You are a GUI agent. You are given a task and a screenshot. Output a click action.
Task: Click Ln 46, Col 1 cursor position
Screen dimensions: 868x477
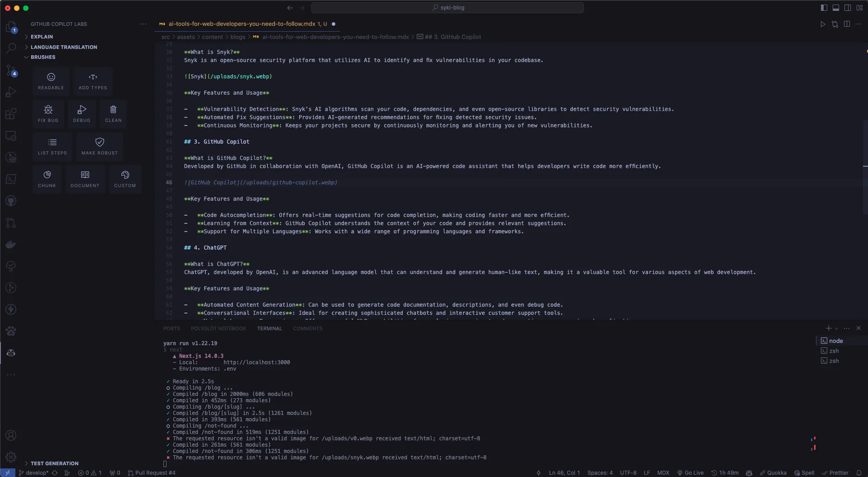click(x=564, y=473)
